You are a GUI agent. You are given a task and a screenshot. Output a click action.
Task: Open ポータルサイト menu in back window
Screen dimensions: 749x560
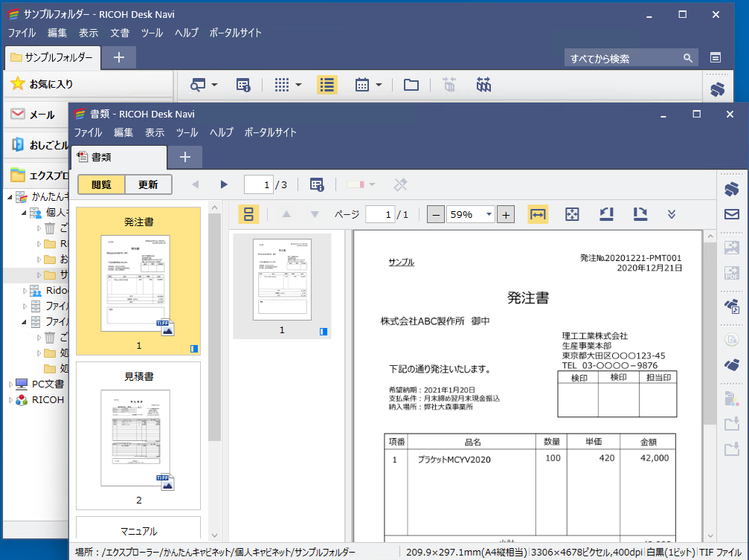point(235,33)
